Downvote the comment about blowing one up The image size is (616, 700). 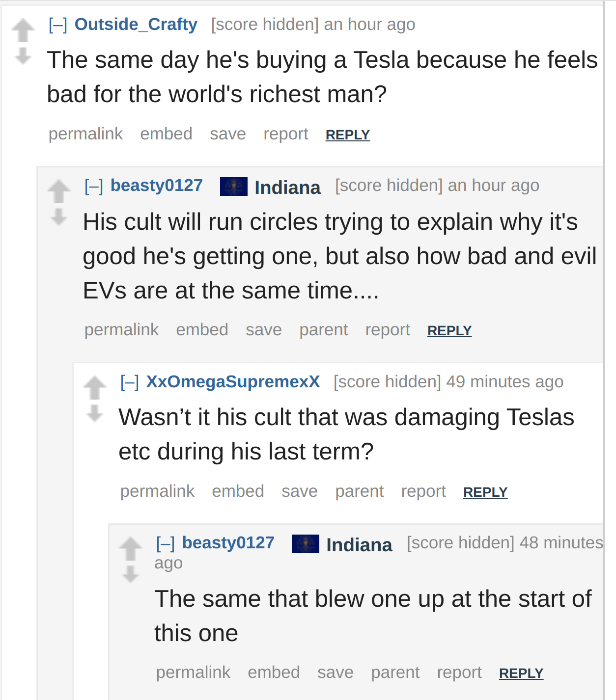tap(131, 574)
